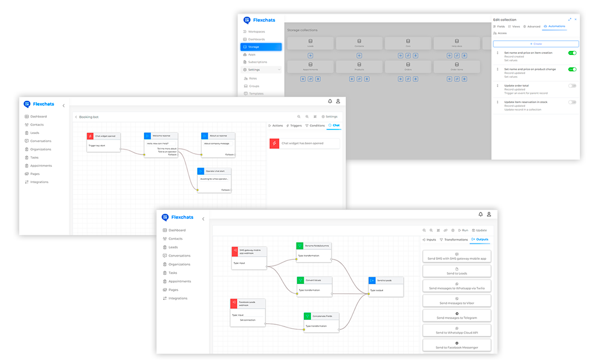Screen dimensions: 594x364
Task: Collapse the sidebar in the Booking bot window
Action: [63, 105]
